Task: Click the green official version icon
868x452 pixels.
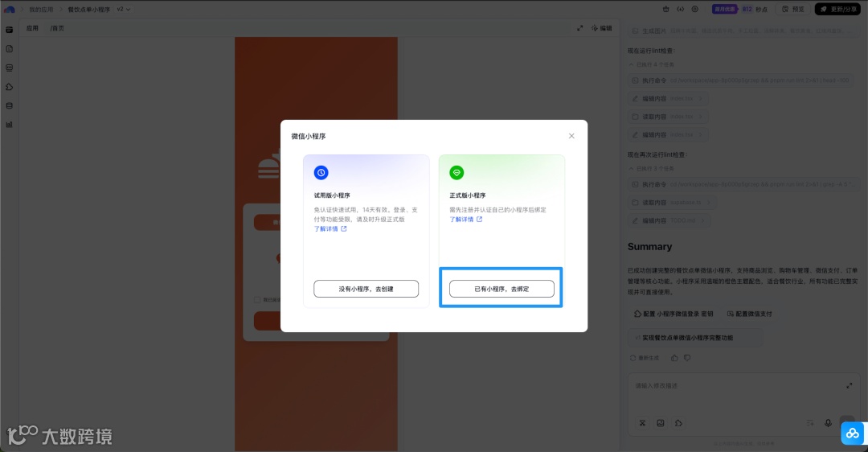Action: pos(457,172)
